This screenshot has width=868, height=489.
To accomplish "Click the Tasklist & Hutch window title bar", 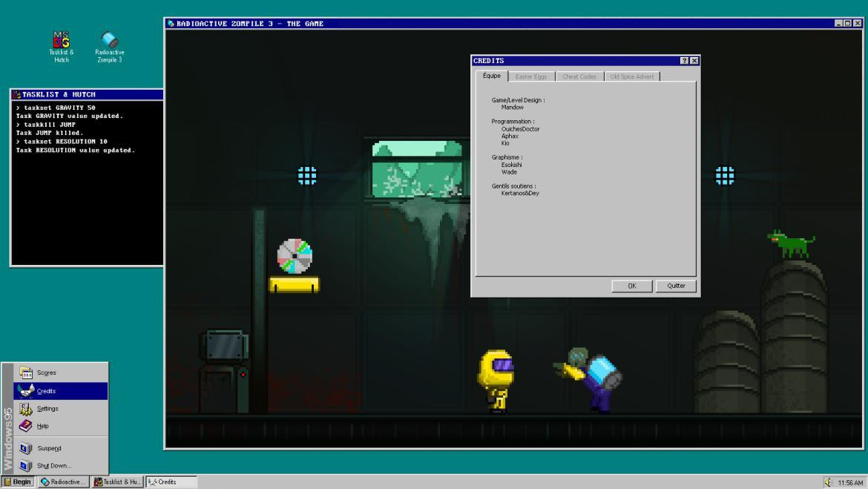I will click(87, 95).
